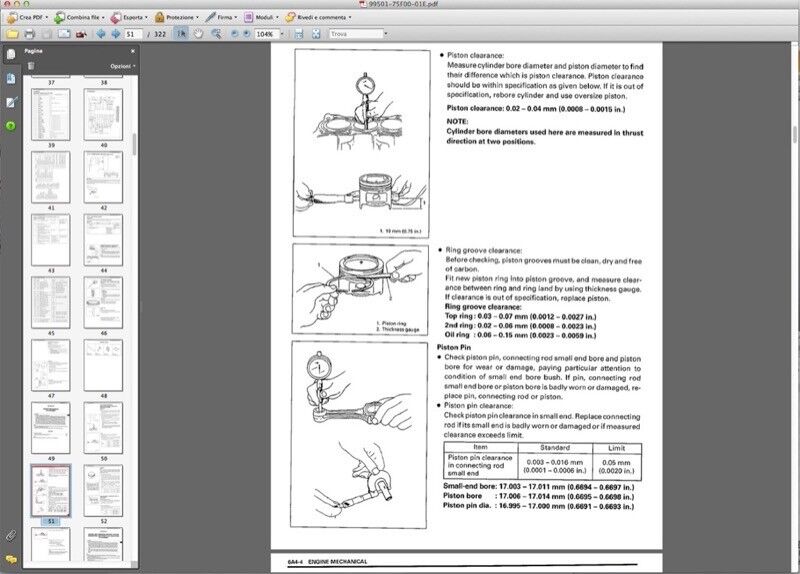This screenshot has height=574, width=800.
Task: Open the zoom percentage dropdown
Action: click(x=282, y=33)
